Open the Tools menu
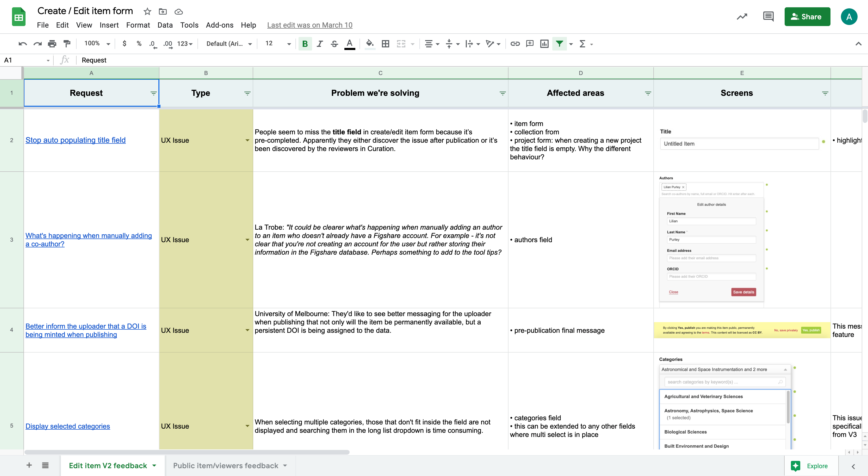The height and width of the screenshot is (476, 868). pyautogui.click(x=189, y=25)
